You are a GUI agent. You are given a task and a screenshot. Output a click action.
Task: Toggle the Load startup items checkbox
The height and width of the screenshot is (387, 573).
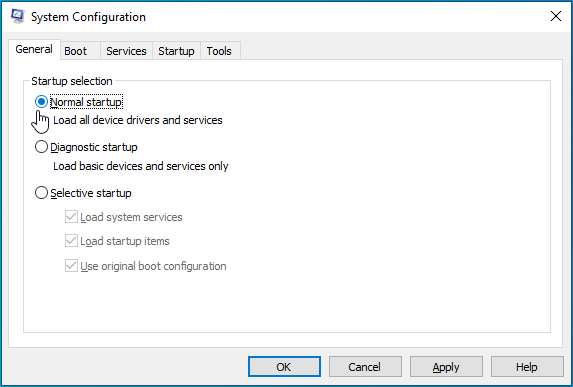point(71,241)
